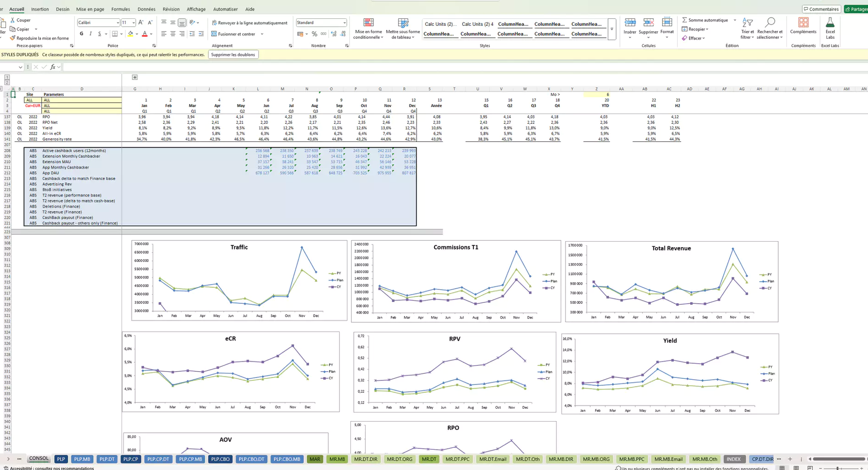
Task: Switch to the PLP.CBO sheet tab
Action: 220,459
